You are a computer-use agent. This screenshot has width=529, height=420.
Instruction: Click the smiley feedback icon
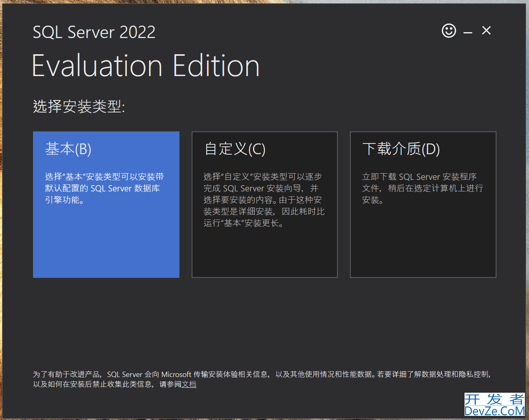(x=449, y=31)
